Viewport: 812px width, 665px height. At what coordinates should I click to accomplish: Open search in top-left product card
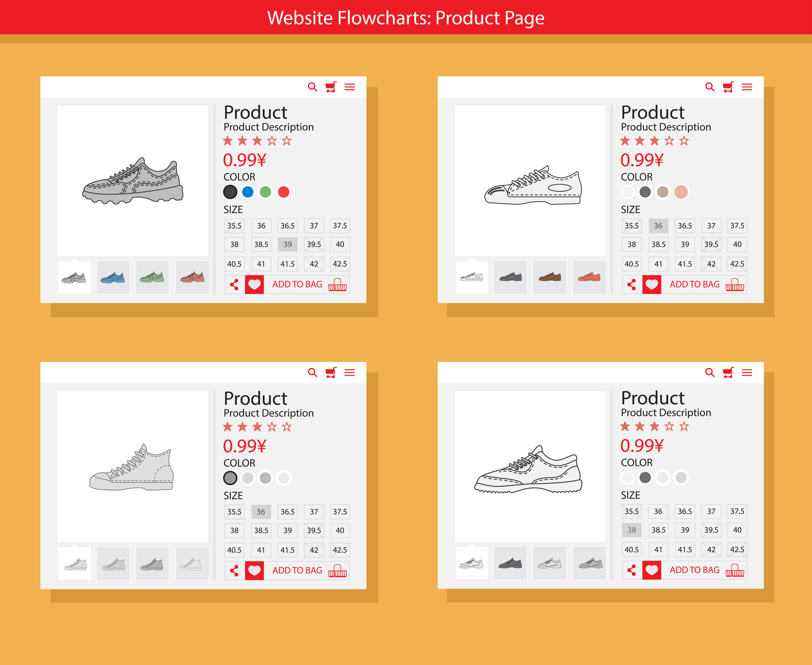313,87
